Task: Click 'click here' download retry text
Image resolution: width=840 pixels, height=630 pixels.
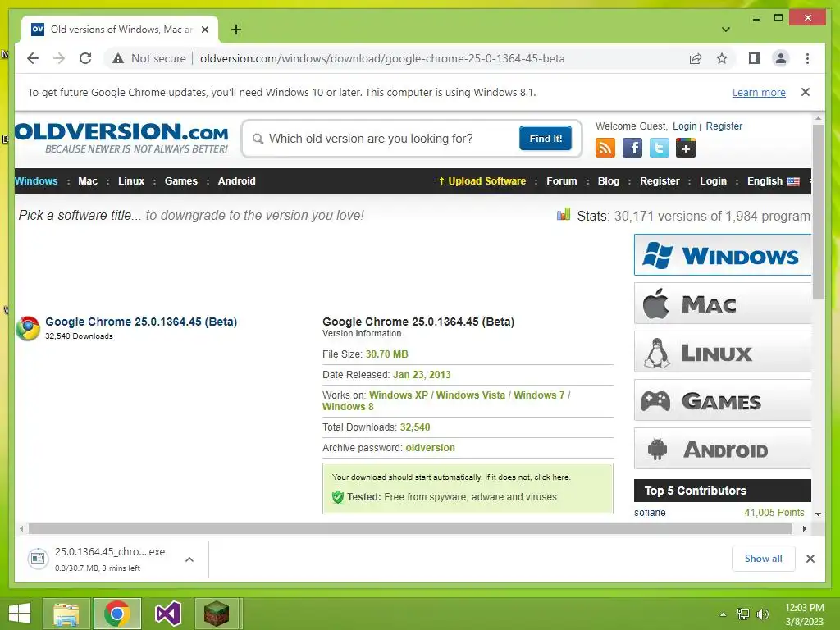Action: (552, 477)
